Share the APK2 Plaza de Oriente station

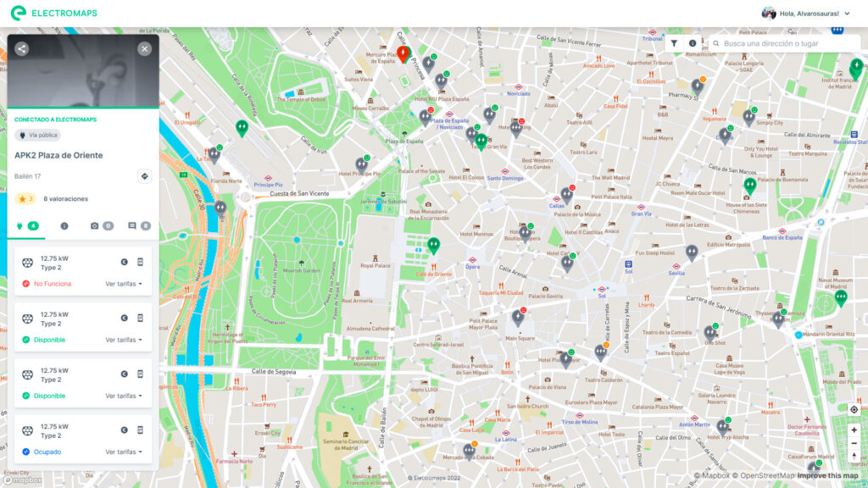tap(21, 48)
